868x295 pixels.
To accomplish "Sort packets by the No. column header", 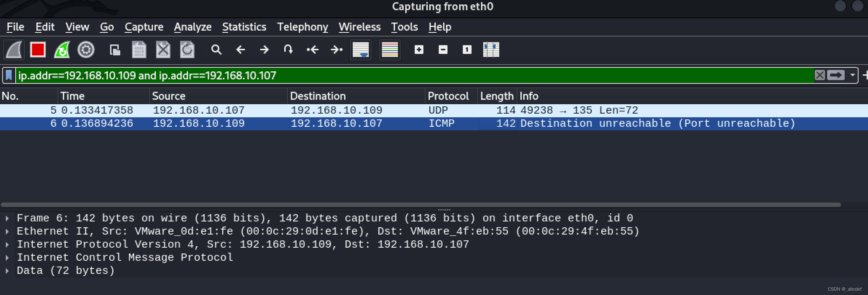I will pyautogui.click(x=29, y=96).
